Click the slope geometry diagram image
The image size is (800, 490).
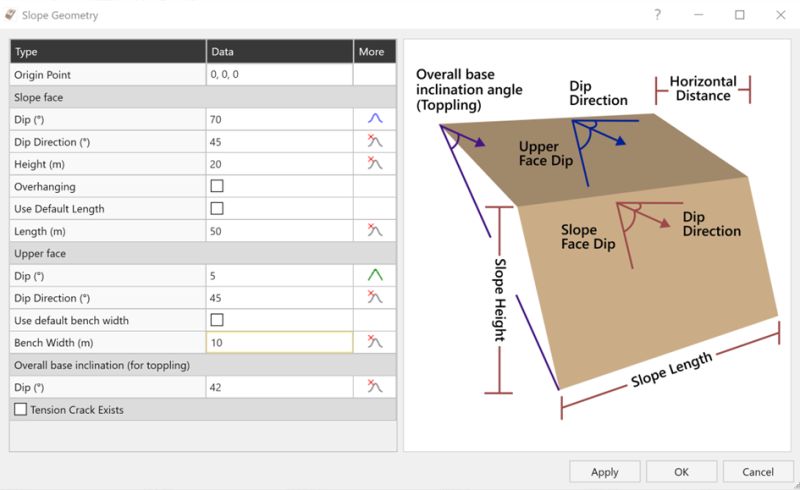tap(597, 245)
